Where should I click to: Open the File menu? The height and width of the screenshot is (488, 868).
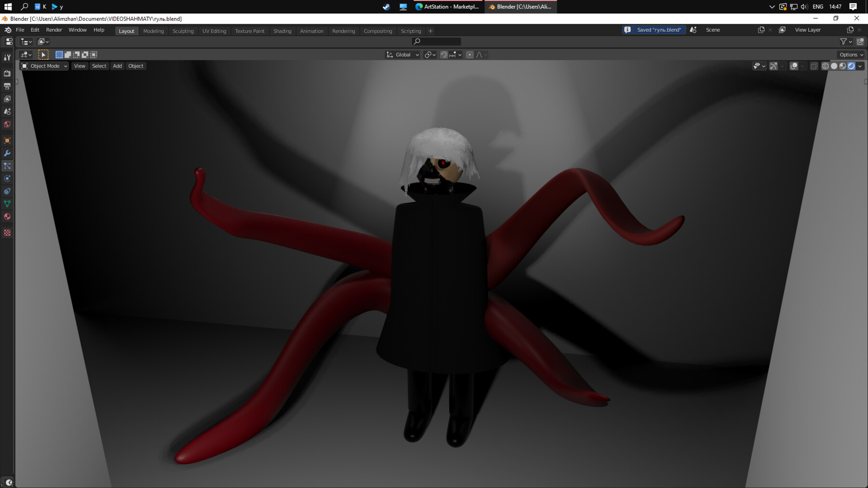(20, 30)
